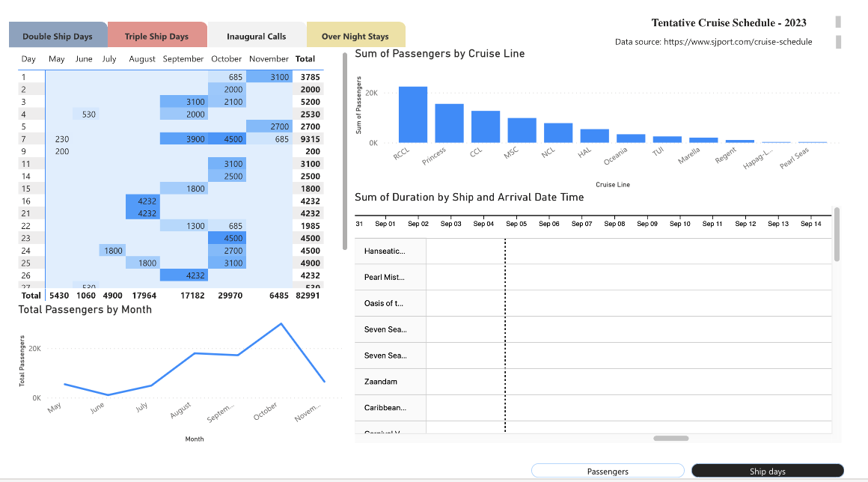This screenshot has width=868, height=482.
Task: Switch to the Triple Ship Days tab
Action: [x=156, y=36]
